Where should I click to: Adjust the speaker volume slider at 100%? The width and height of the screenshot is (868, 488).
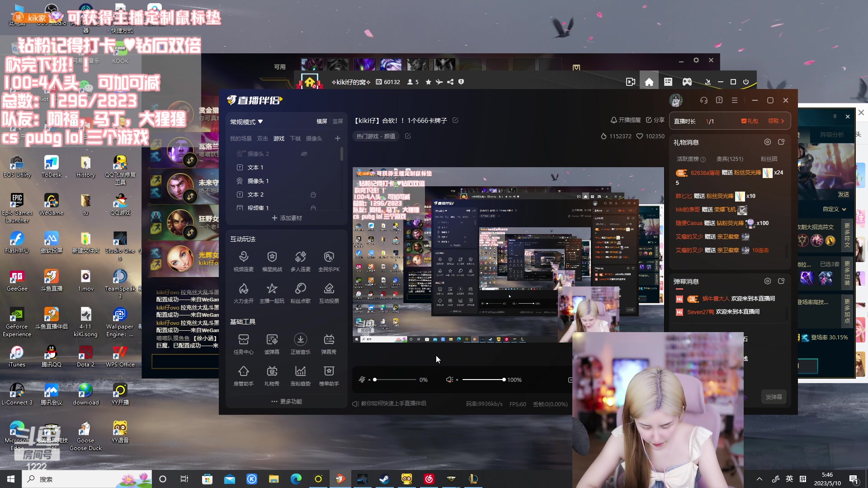483,380
